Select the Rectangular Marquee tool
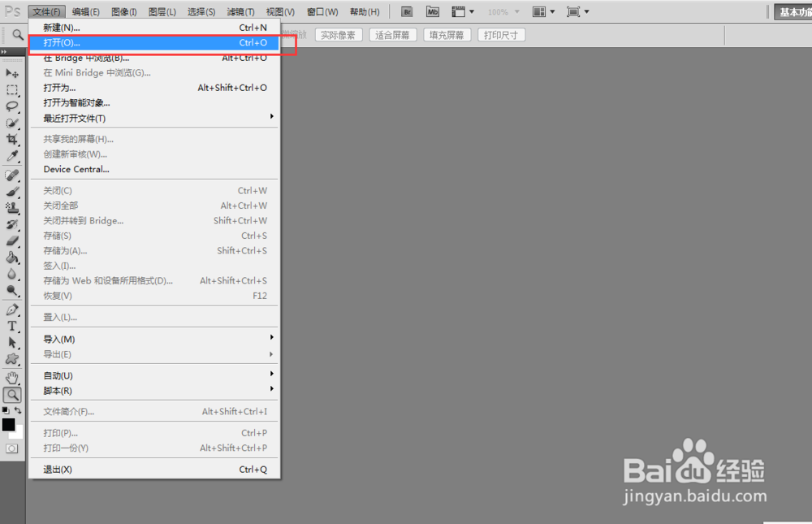The width and height of the screenshot is (812, 524). click(x=12, y=89)
